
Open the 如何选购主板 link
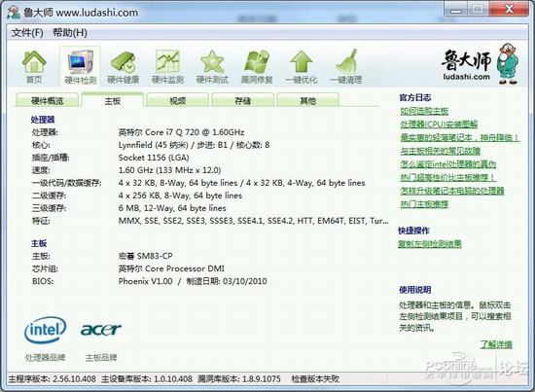pyautogui.click(x=424, y=111)
